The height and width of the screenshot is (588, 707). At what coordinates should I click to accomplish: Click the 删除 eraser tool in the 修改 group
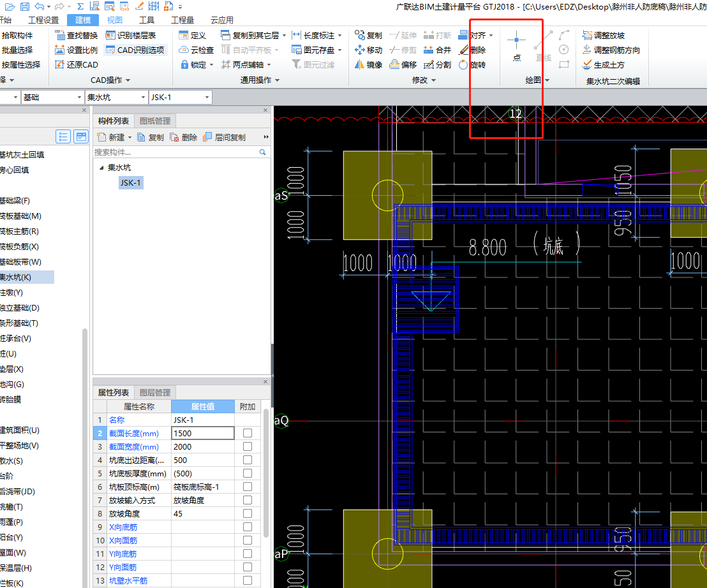pos(472,50)
